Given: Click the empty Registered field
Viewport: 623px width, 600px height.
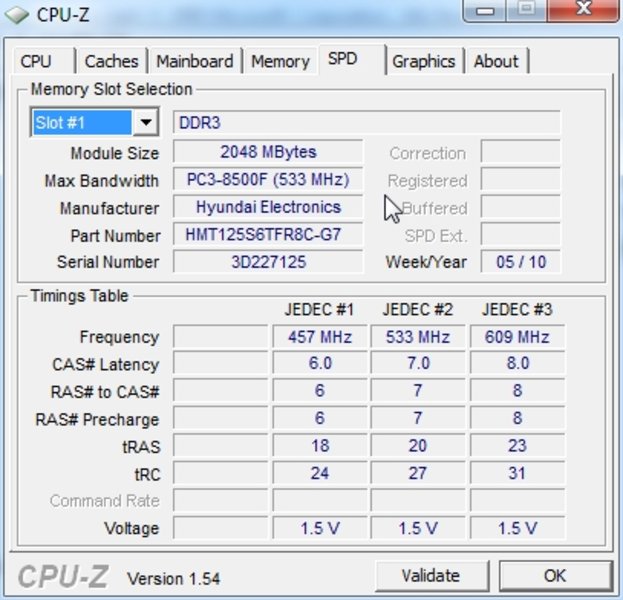Looking at the screenshot, I should click(520, 180).
